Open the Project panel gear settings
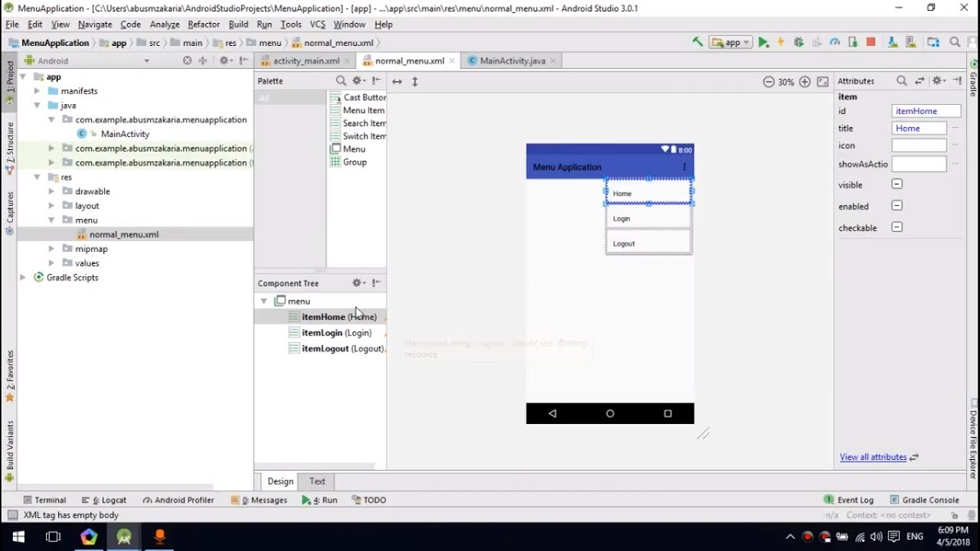The height and width of the screenshot is (551, 980). 225,60
